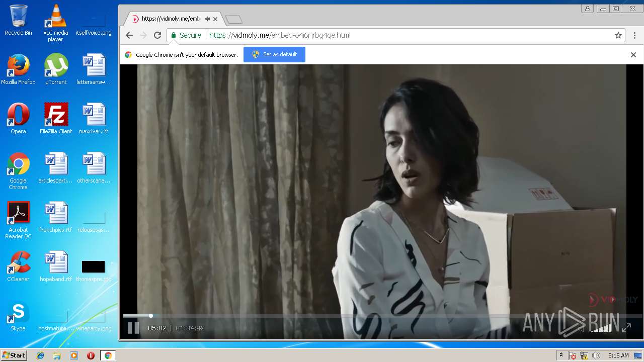The height and width of the screenshot is (362, 644).
Task: Select otherscana... document icon
Action: tap(94, 167)
